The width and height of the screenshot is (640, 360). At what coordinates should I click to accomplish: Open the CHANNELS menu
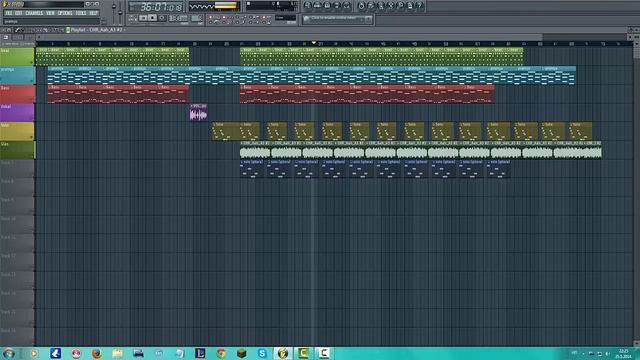(34, 13)
